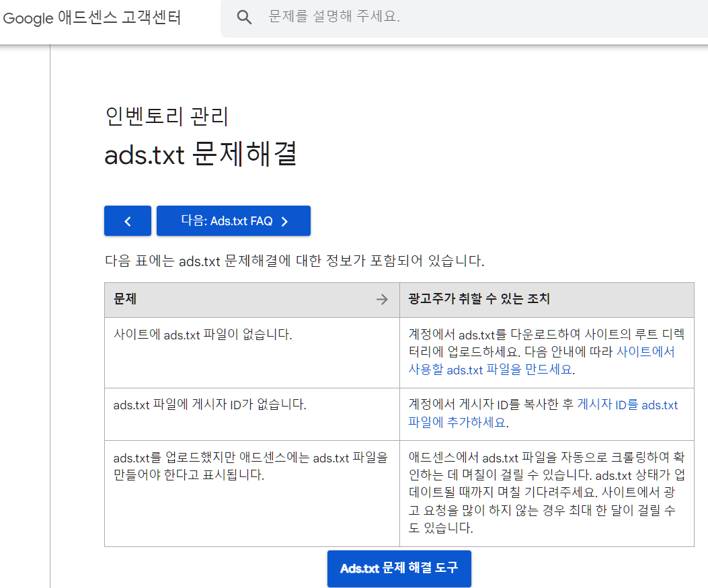The width and height of the screenshot is (708, 588).
Task: Click the '인벤토리 관리' section heading
Action: pos(167,116)
